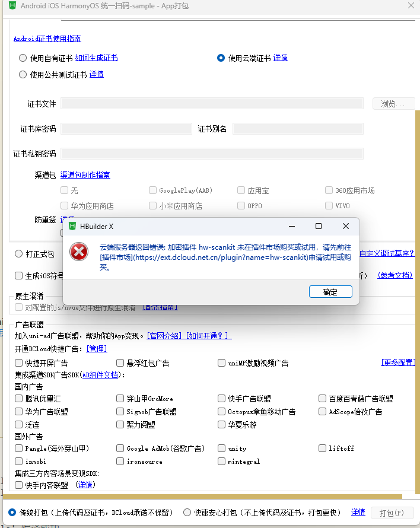Enable Pangle(海外穿山甲) checkbox

(x=19, y=448)
